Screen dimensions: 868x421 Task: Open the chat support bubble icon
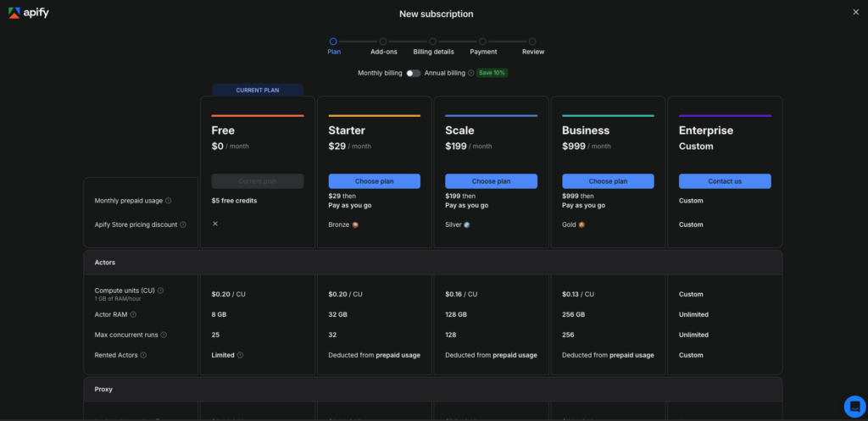pos(854,407)
